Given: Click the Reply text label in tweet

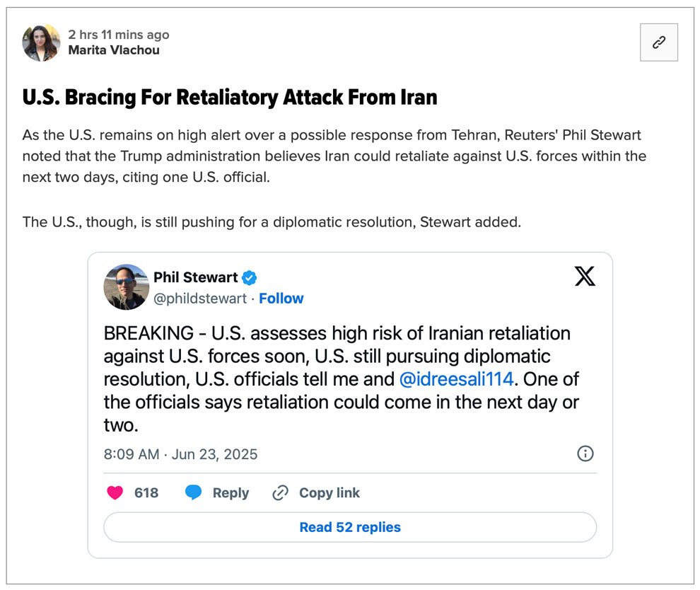Looking at the screenshot, I should pyautogui.click(x=231, y=492).
